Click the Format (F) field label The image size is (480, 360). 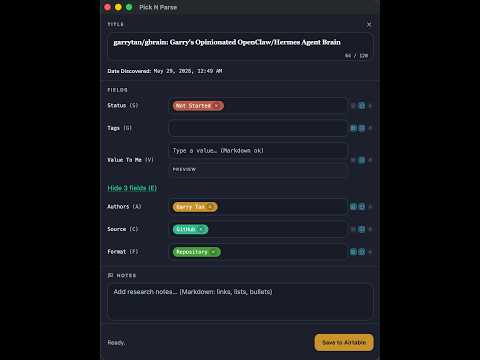pyautogui.click(x=122, y=252)
